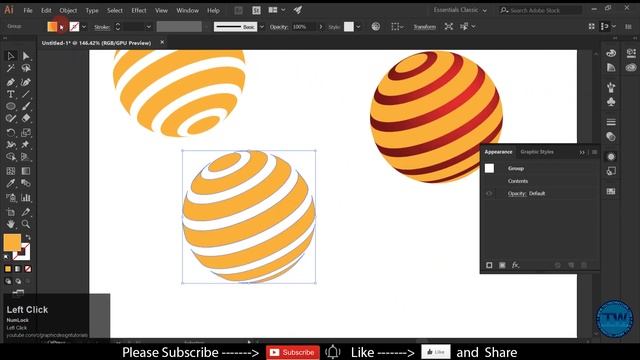This screenshot has width=640, height=360.
Task: Switch to Graphic Styles tab
Action: coord(537,152)
